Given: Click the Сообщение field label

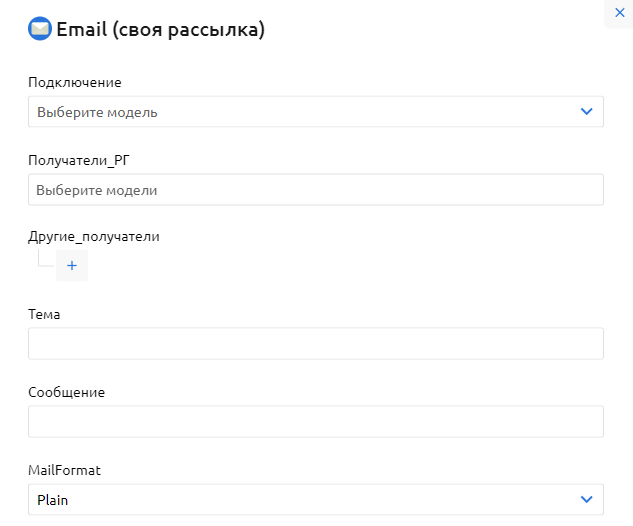Looking at the screenshot, I should tap(66, 392).
